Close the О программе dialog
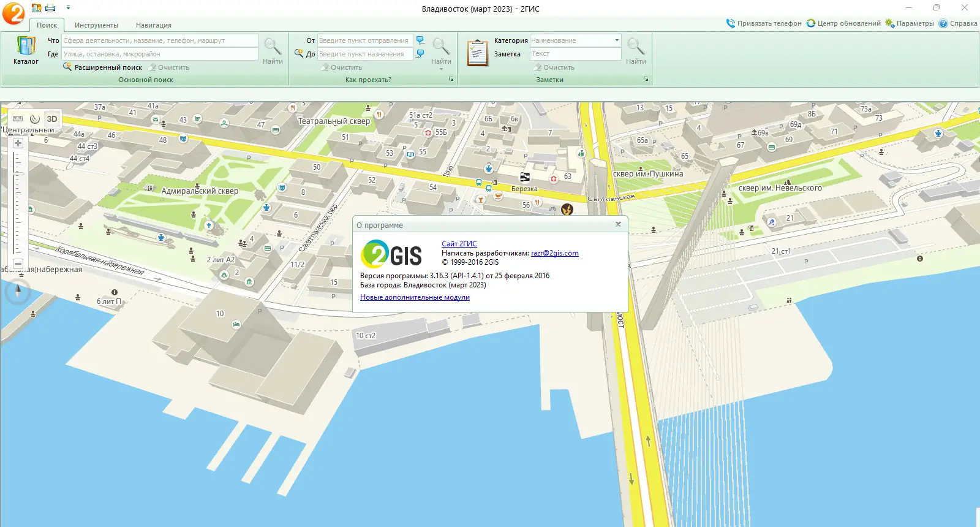This screenshot has width=980, height=527. [x=618, y=224]
